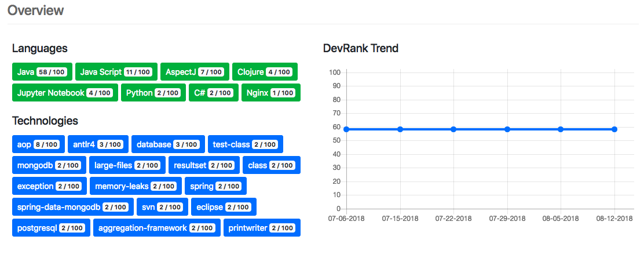Open the AspectJ 7/100 language tag

tap(195, 72)
